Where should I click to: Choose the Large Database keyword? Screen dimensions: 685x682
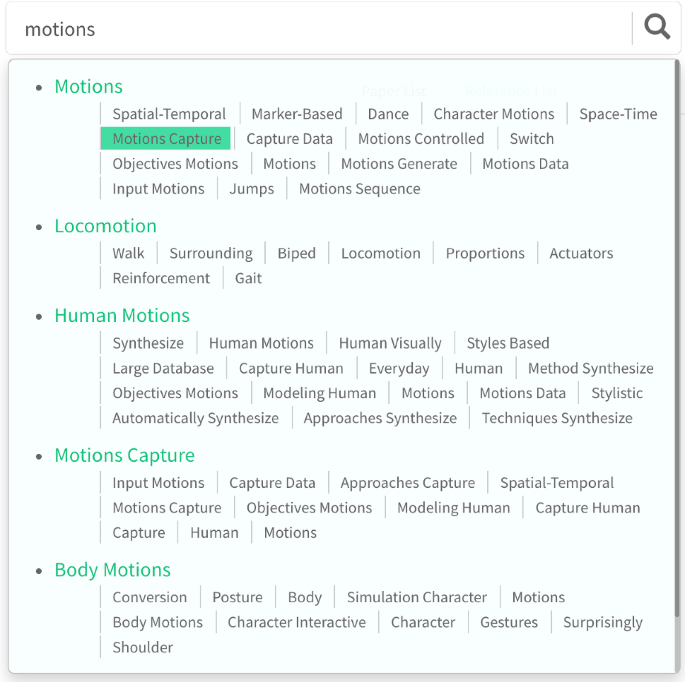click(x=163, y=368)
